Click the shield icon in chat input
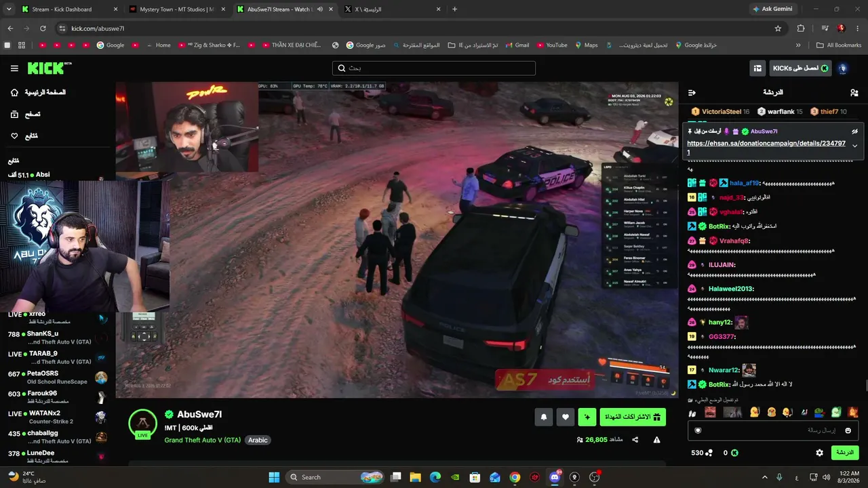Image resolution: width=868 pixels, height=488 pixels. coord(698,430)
